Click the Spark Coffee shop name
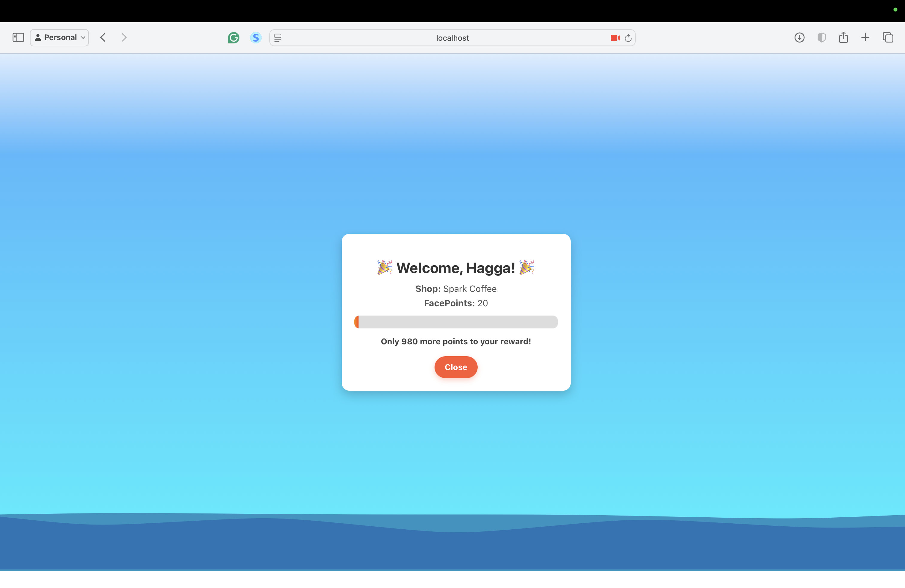Image resolution: width=905 pixels, height=588 pixels. click(x=470, y=289)
